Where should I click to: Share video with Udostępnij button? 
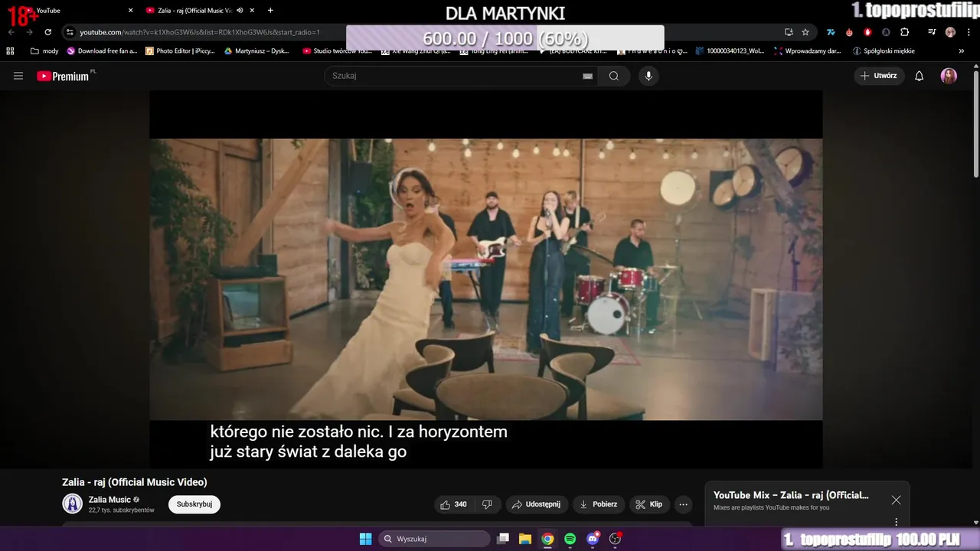coord(536,504)
